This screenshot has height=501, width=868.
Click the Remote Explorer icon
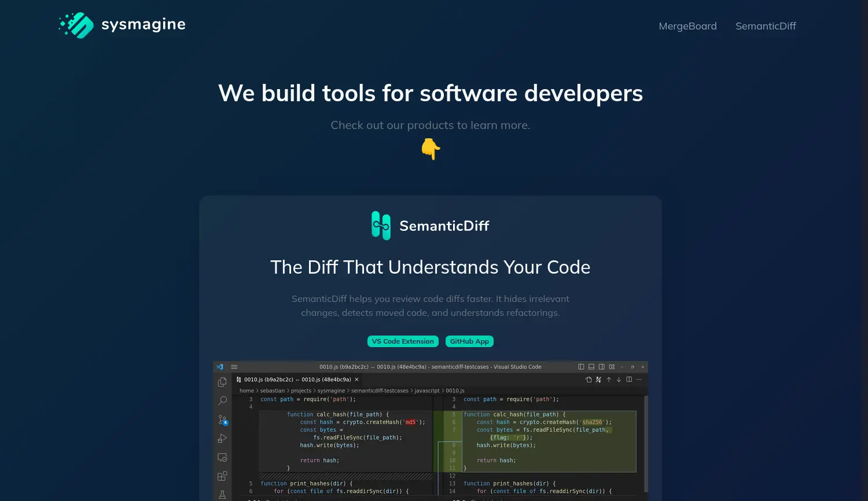(222, 457)
